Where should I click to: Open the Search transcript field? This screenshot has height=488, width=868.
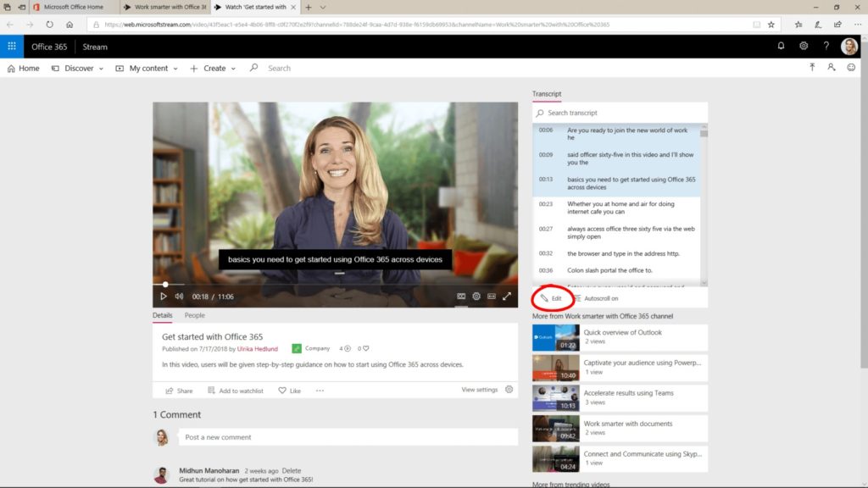[x=617, y=112]
